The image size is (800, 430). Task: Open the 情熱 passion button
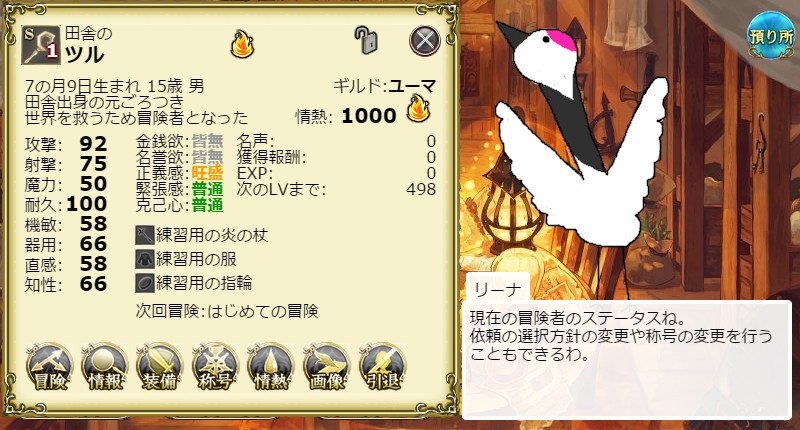coord(270,367)
